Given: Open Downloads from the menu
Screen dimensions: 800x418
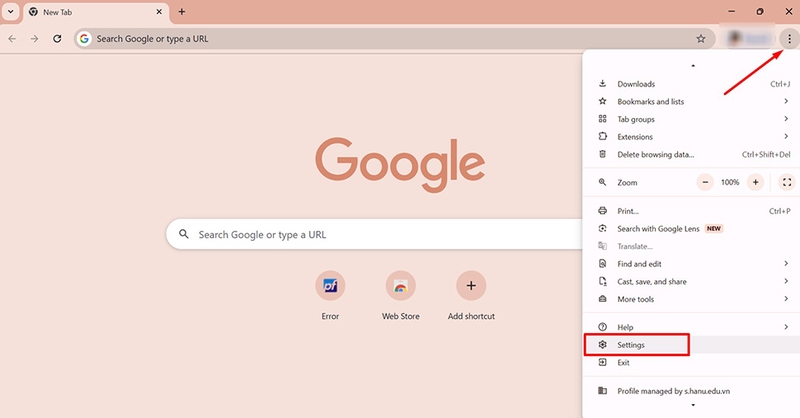Looking at the screenshot, I should (691, 84).
